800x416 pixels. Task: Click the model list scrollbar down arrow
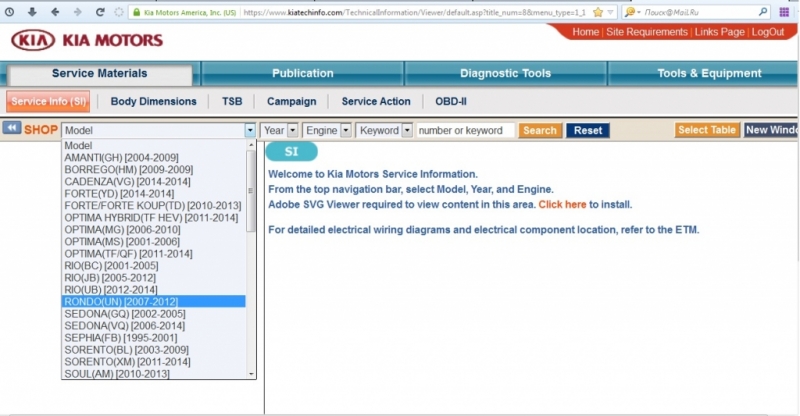(x=251, y=373)
